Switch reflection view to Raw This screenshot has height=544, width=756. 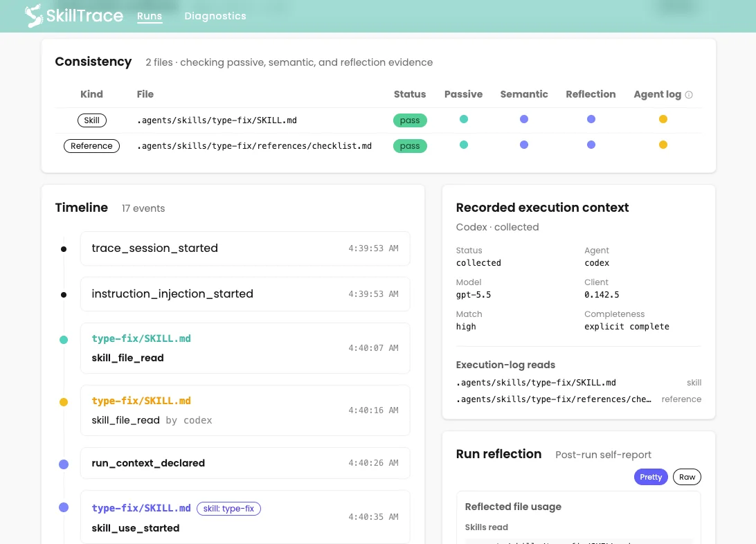tap(687, 477)
